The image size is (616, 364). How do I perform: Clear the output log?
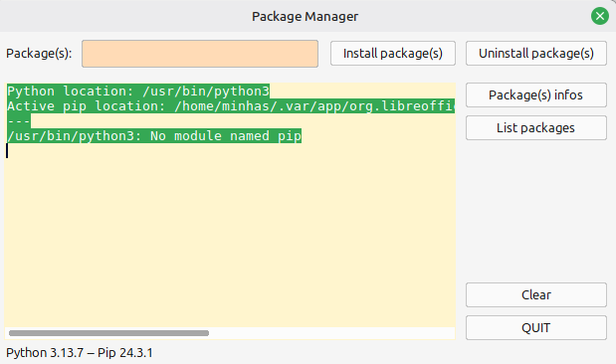[x=536, y=295]
